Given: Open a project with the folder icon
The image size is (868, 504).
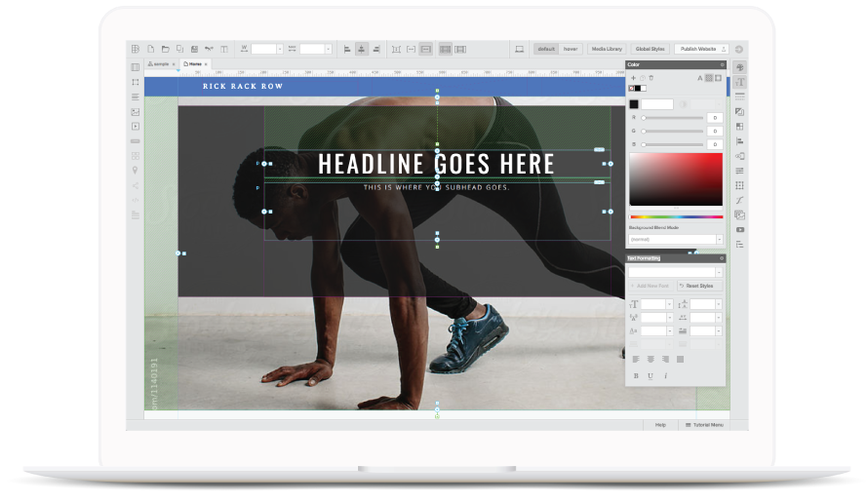Looking at the screenshot, I should click(165, 50).
